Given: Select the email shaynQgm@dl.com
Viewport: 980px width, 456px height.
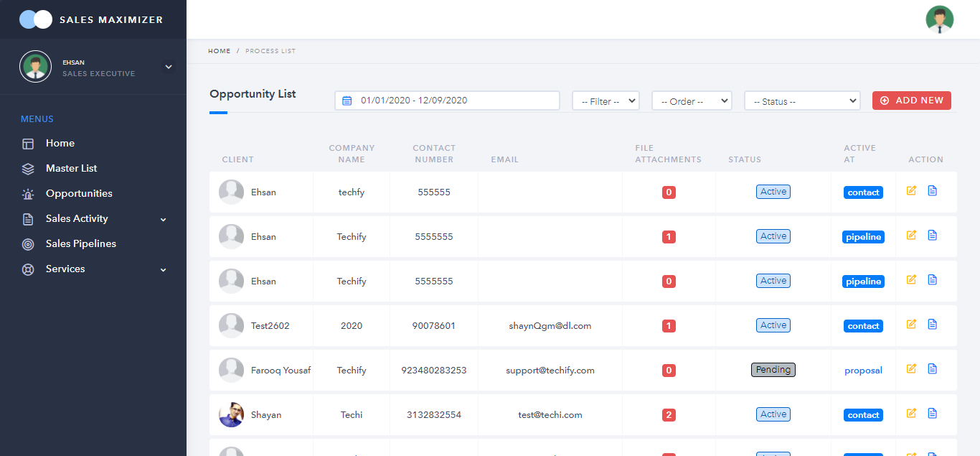Looking at the screenshot, I should pos(550,326).
